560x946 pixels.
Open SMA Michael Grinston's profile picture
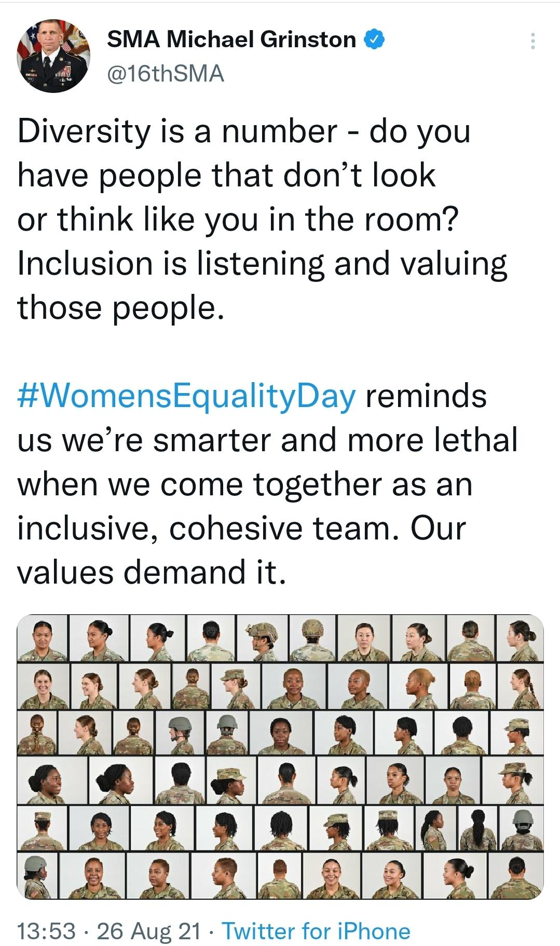pos(53,56)
